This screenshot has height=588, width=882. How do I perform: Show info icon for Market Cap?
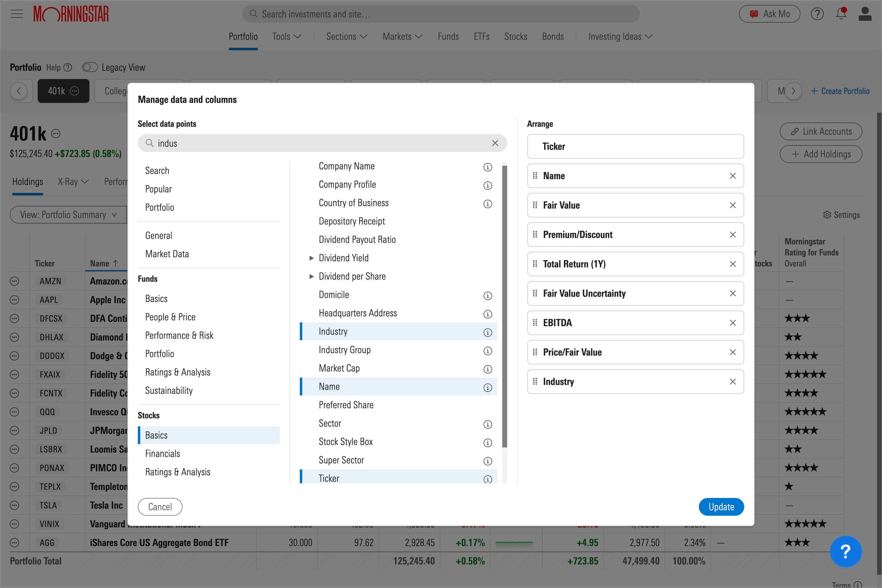click(x=488, y=369)
